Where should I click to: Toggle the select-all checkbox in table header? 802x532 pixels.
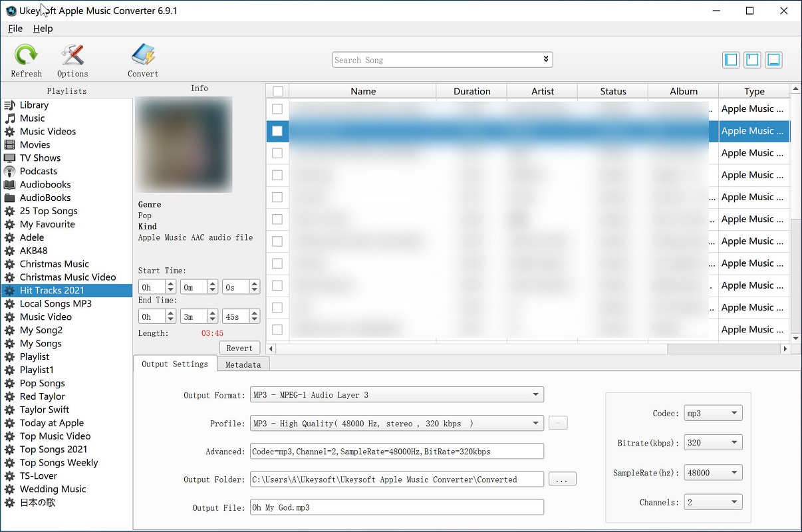pos(278,91)
